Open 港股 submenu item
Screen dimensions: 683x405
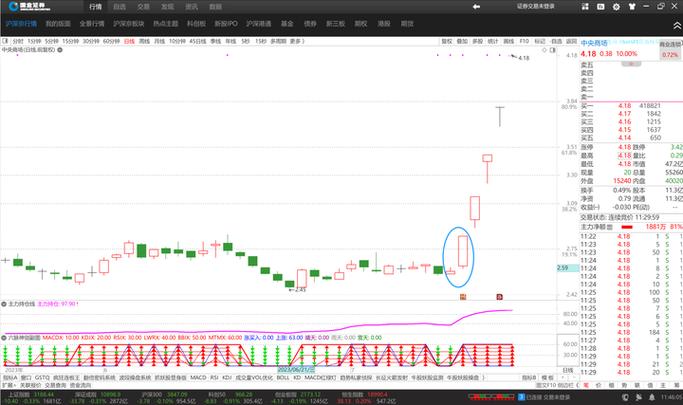[x=384, y=24]
